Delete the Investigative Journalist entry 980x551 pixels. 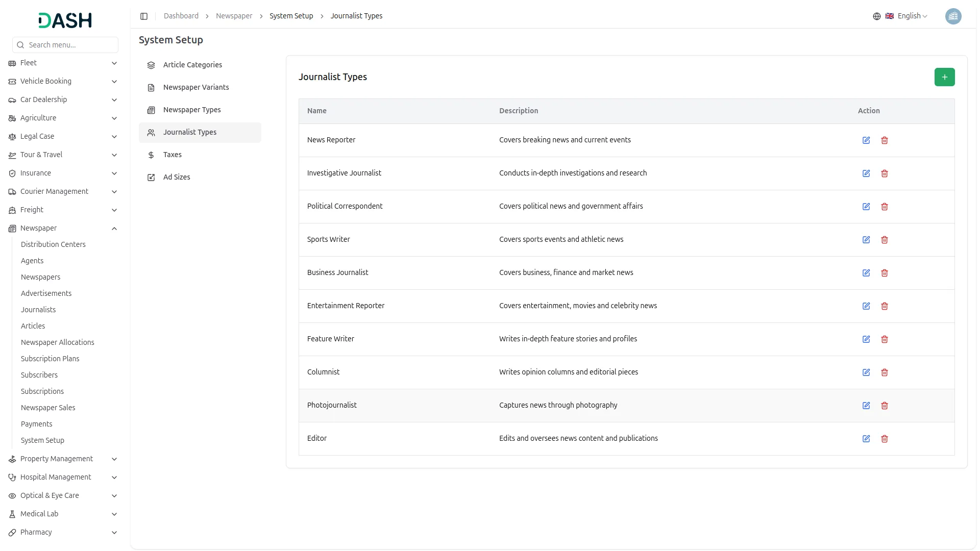(885, 173)
